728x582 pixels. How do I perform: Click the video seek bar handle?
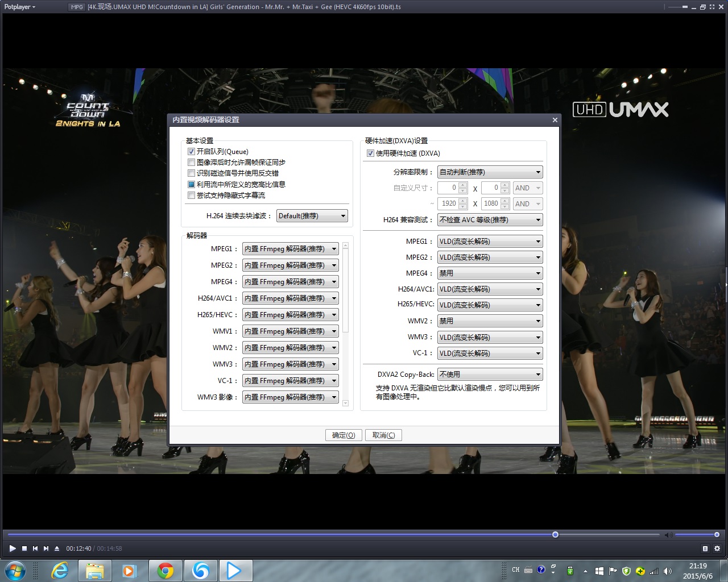pyautogui.click(x=555, y=535)
